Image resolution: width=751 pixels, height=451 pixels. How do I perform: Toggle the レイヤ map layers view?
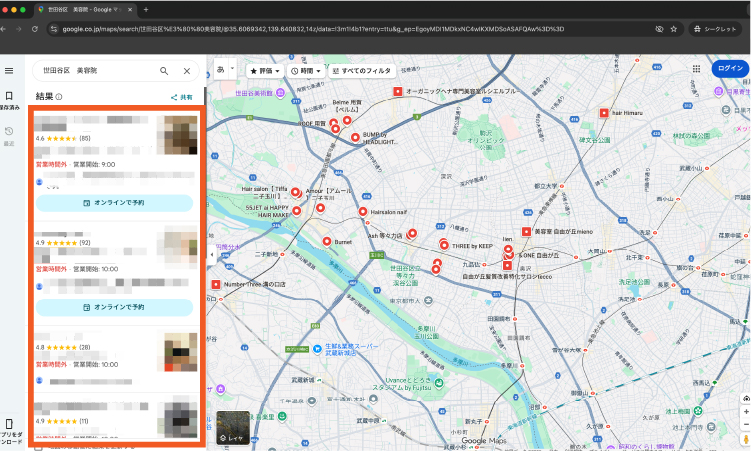click(x=233, y=429)
